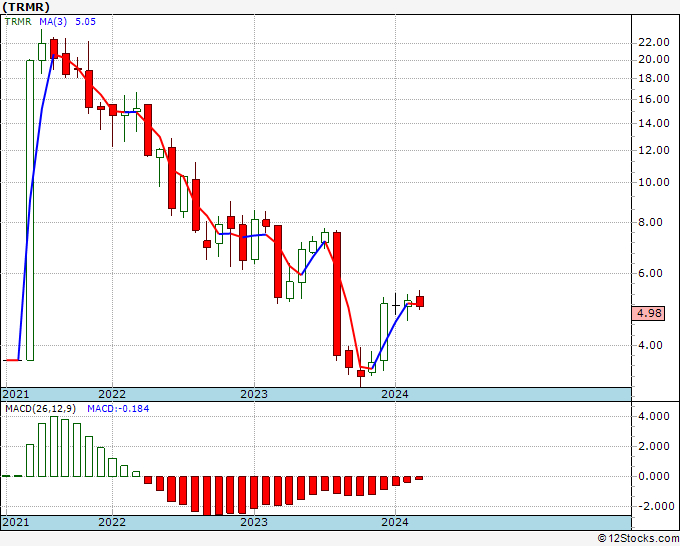
Task: Click the 4.98 current price tag
Action: pyautogui.click(x=648, y=313)
